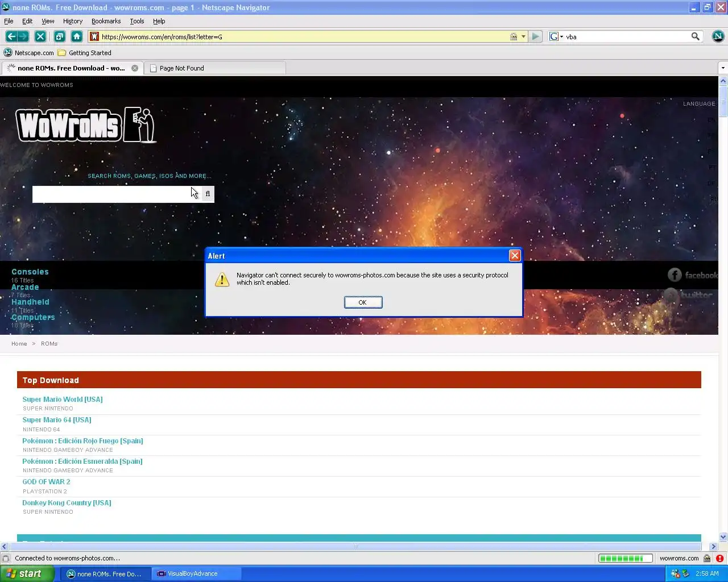Select the none ROMs Free Download tab
728x582 pixels.
(x=71, y=68)
